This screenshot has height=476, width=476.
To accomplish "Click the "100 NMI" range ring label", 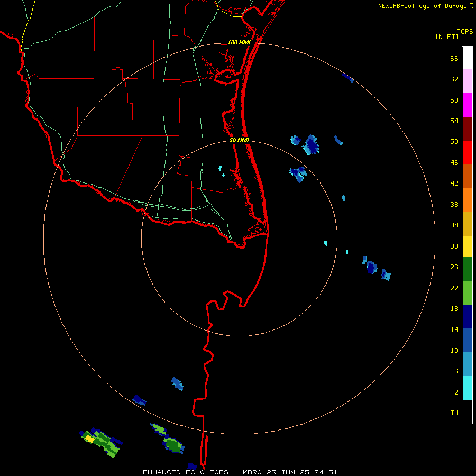I will pos(239,42).
